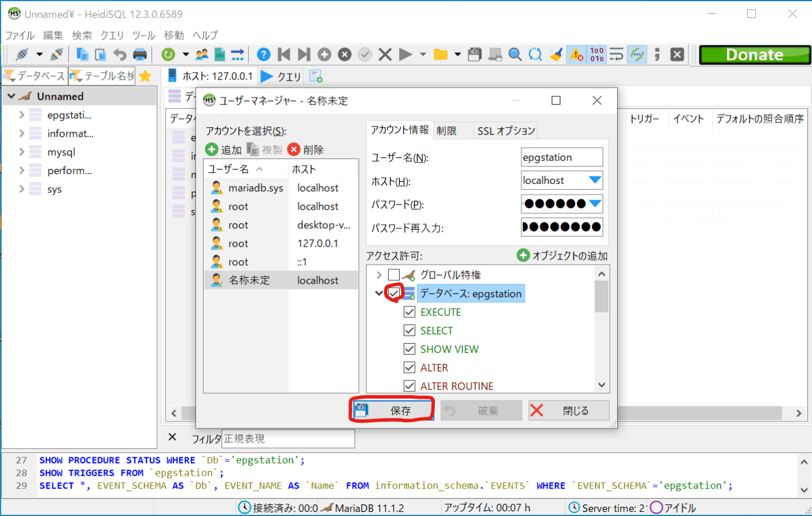Click the 保存 button

tap(392, 411)
